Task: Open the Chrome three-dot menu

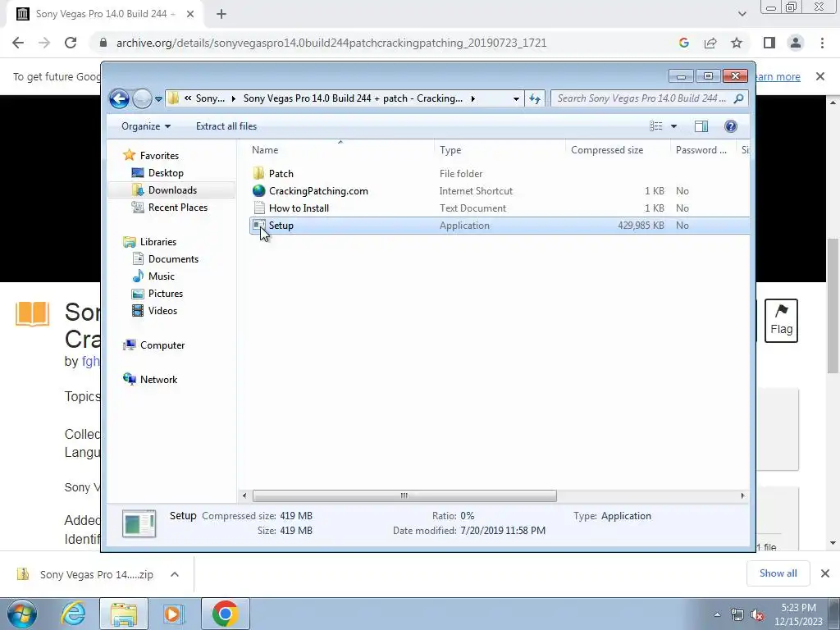Action: coord(822,43)
